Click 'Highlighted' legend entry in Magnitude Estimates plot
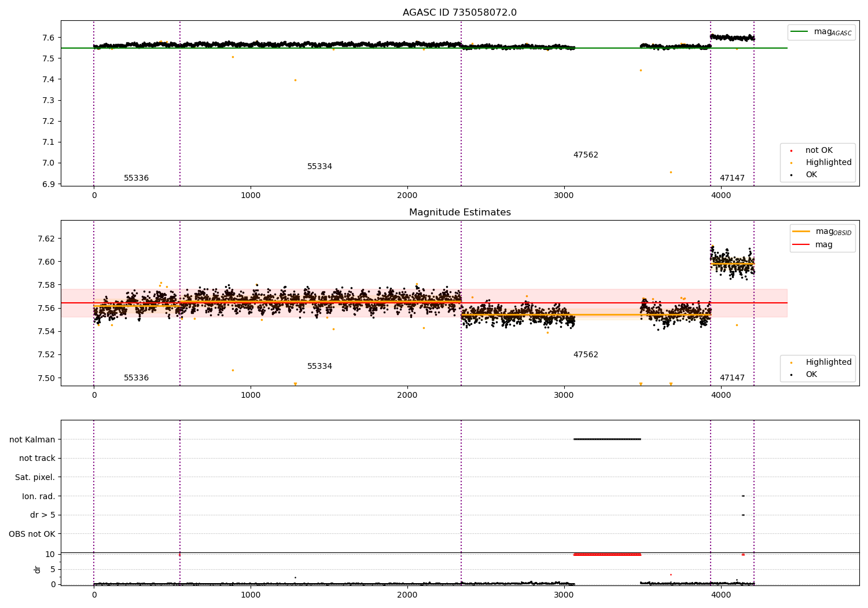The image size is (868, 608). click(829, 362)
